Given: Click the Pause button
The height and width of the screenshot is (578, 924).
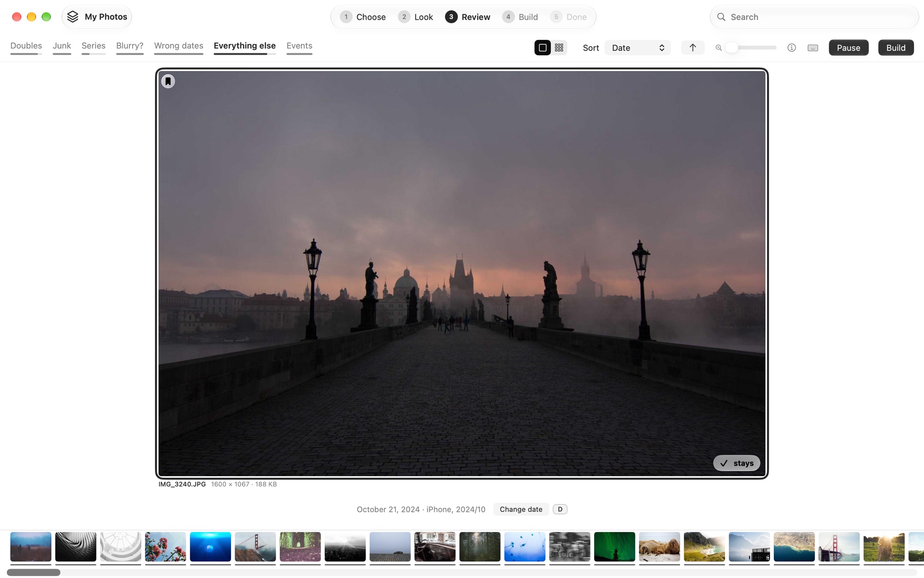Looking at the screenshot, I should (x=848, y=48).
